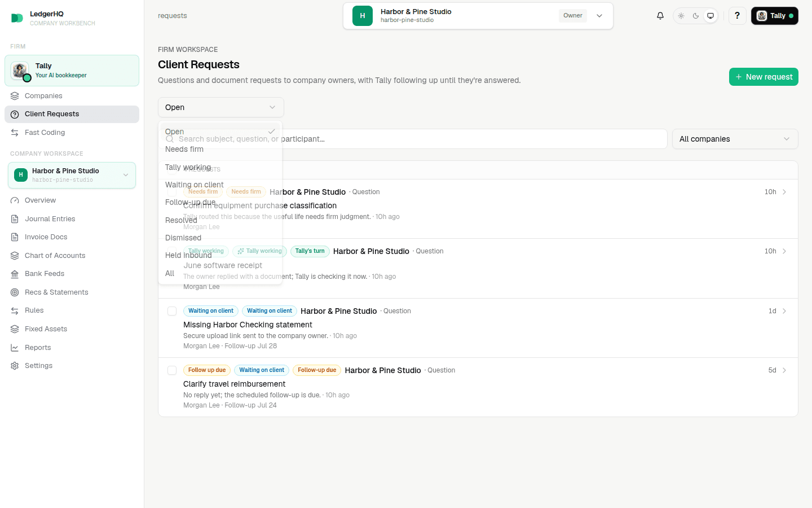Open Tally user menu in header
This screenshot has width=812, height=508.
coord(774,16)
